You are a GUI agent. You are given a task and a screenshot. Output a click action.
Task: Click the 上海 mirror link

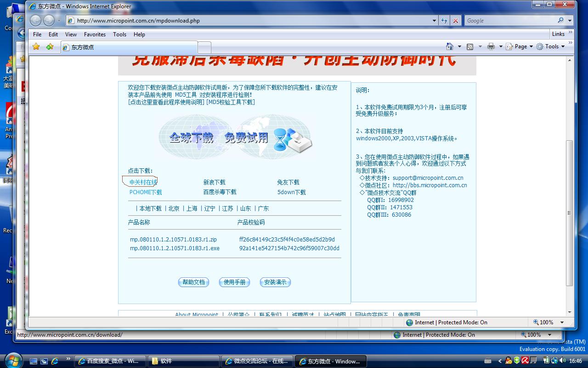(x=192, y=208)
